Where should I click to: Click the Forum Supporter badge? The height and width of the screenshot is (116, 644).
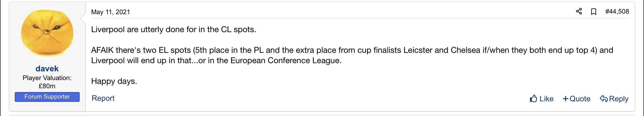[x=47, y=97]
